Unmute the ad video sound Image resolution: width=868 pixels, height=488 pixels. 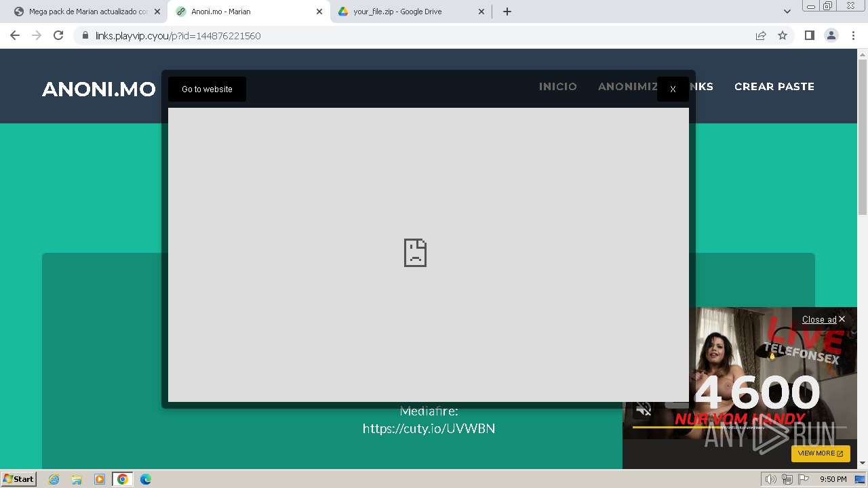(x=644, y=409)
